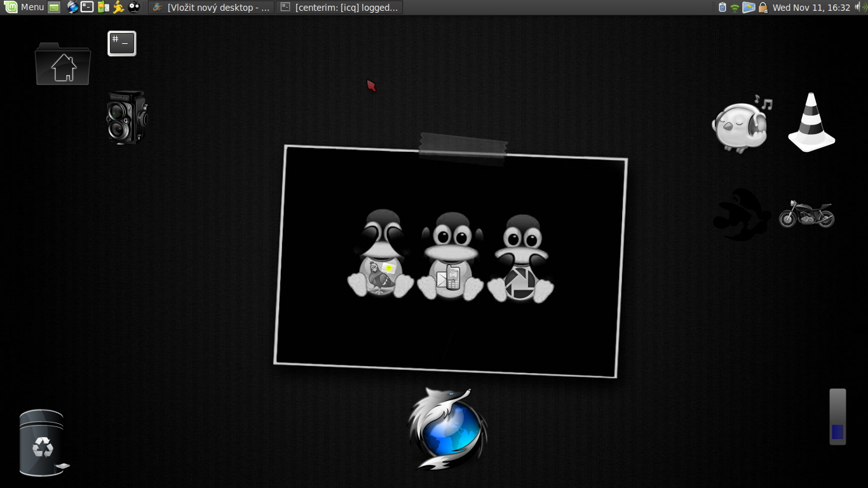Open the terminal launcher in the top panel
868x488 pixels.
coord(87,7)
